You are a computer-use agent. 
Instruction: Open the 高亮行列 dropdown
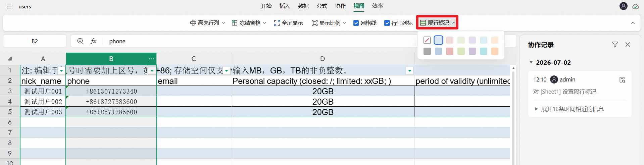pyautogui.click(x=207, y=23)
